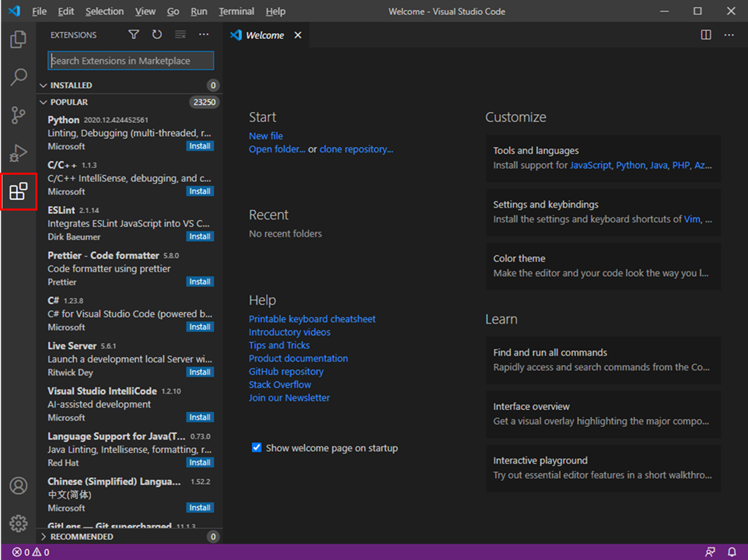Click the New file link
The height and width of the screenshot is (560, 748).
point(266,136)
